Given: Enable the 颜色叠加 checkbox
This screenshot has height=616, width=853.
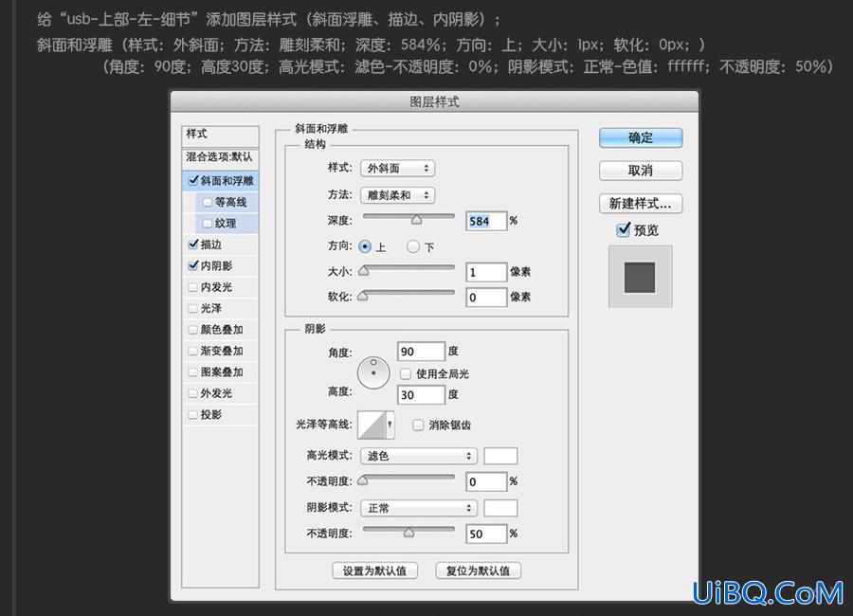Looking at the screenshot, I should tap(193, 330).
